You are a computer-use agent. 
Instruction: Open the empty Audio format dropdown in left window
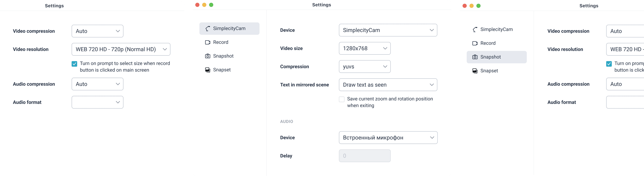pyautogui.click(x=97, y=102)
